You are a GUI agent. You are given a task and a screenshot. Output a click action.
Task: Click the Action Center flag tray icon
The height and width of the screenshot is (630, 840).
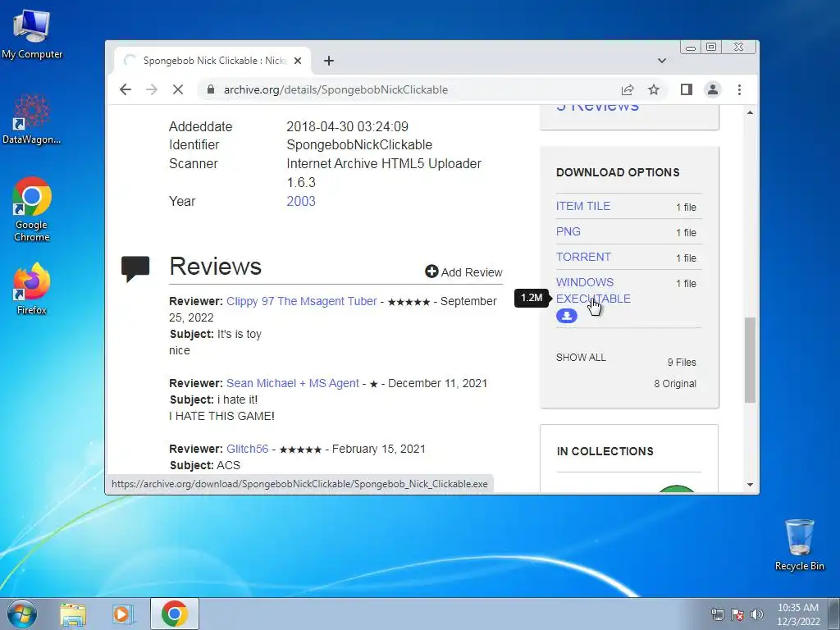[x=737, y=614]
